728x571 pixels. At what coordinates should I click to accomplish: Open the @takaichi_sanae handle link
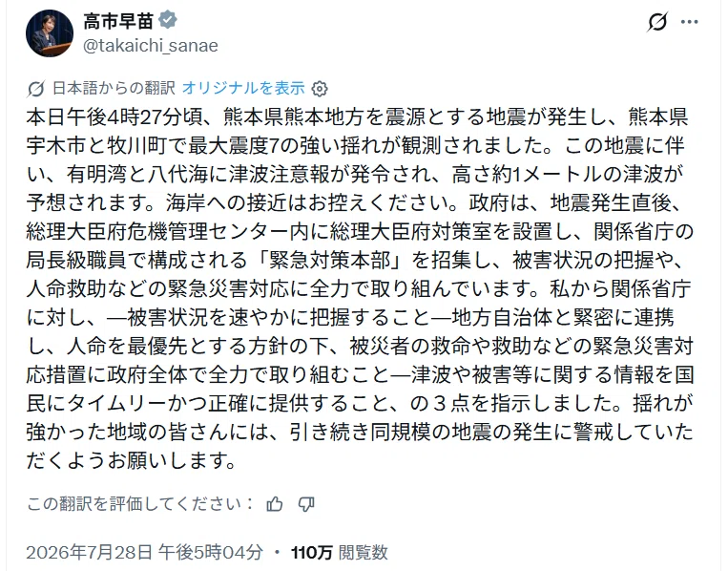coord(151,46)
